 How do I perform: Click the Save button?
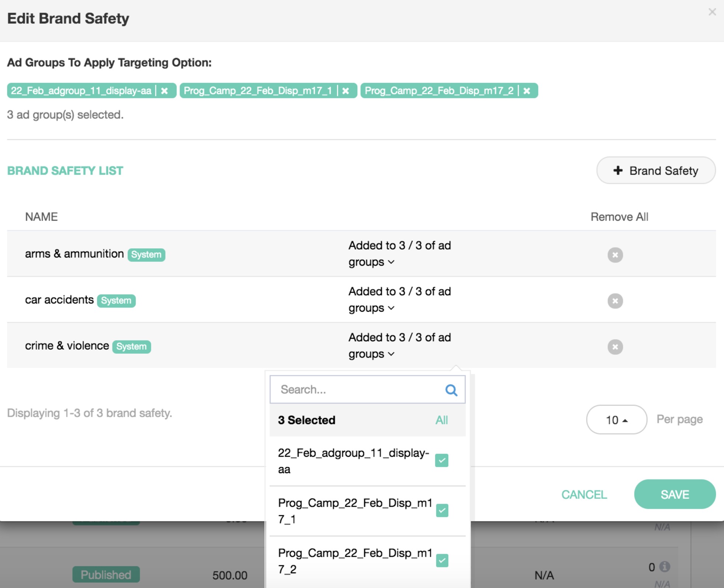click(675, 494)
